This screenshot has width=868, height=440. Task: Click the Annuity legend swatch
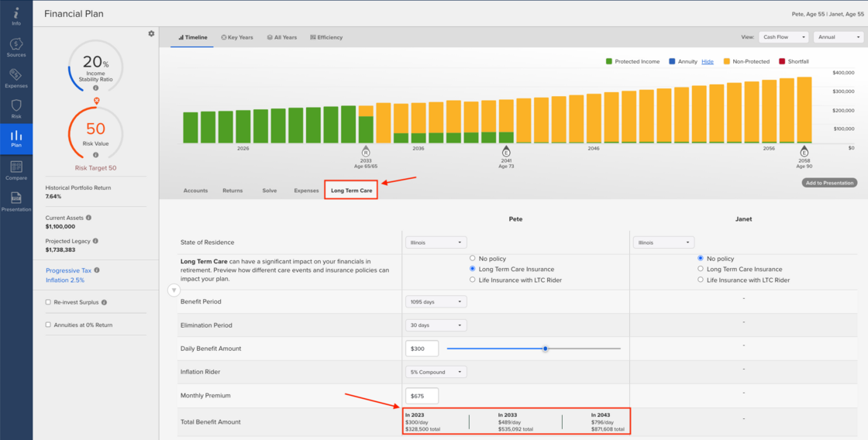pyautogui.click(x=672, y=61)
